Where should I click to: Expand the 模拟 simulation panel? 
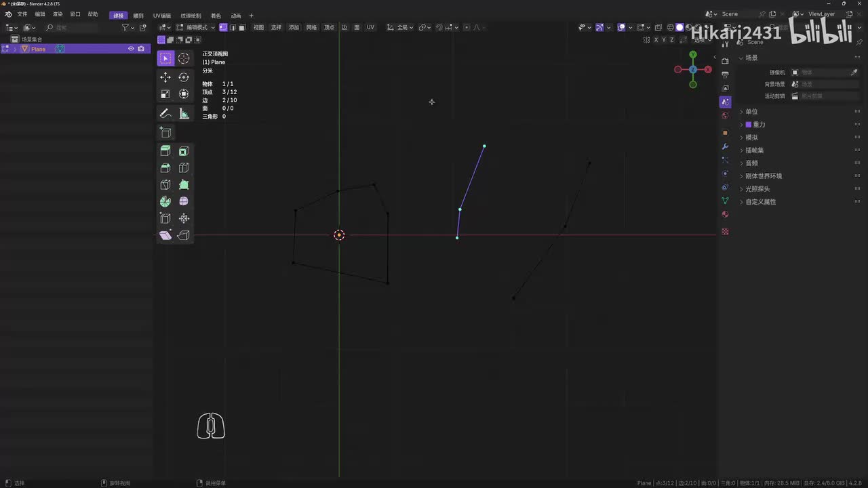(751, 138)
